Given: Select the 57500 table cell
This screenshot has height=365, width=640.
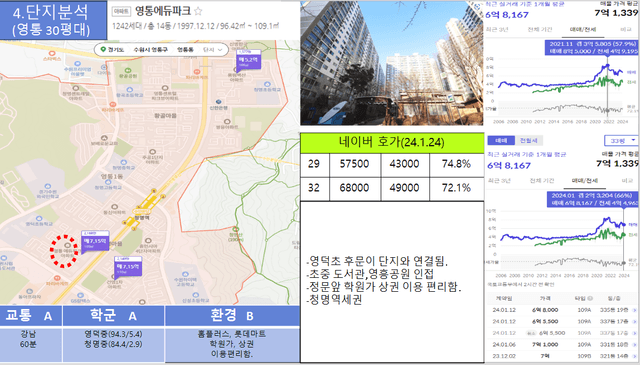Looking at the screenshot, I should [x=355, y=165].
